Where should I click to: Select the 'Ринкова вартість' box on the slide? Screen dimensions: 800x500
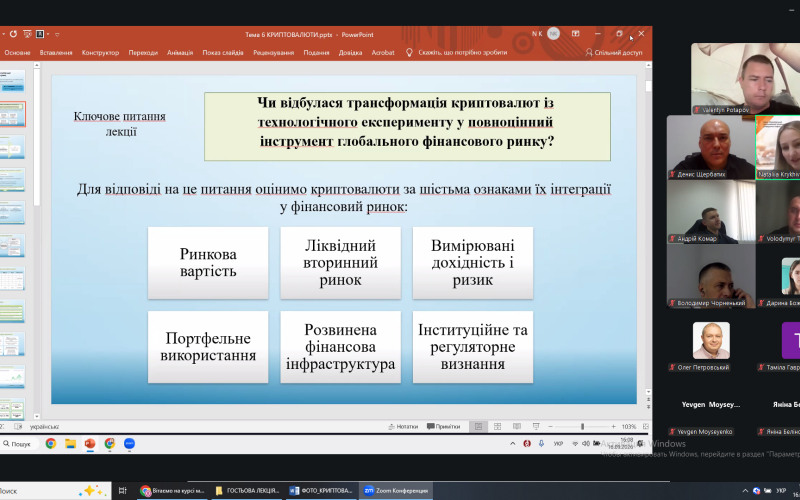(x=208, y=263)
